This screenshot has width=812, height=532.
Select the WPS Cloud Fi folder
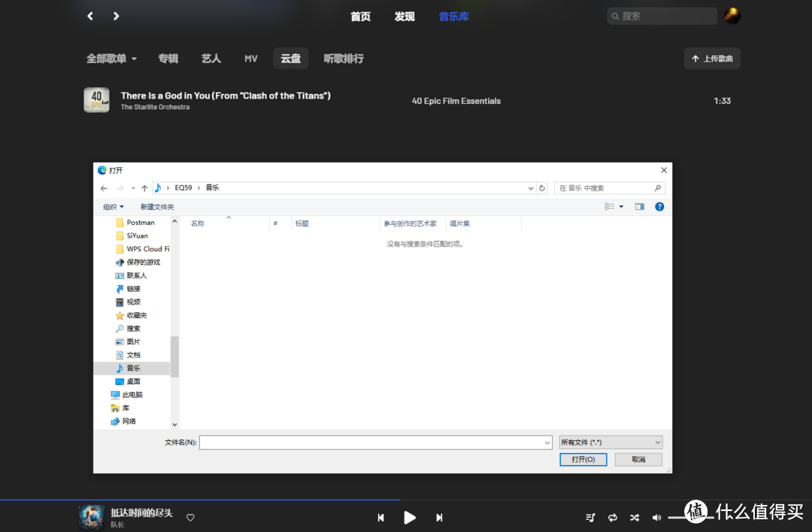pyautogui.click(x=143, y=249)
